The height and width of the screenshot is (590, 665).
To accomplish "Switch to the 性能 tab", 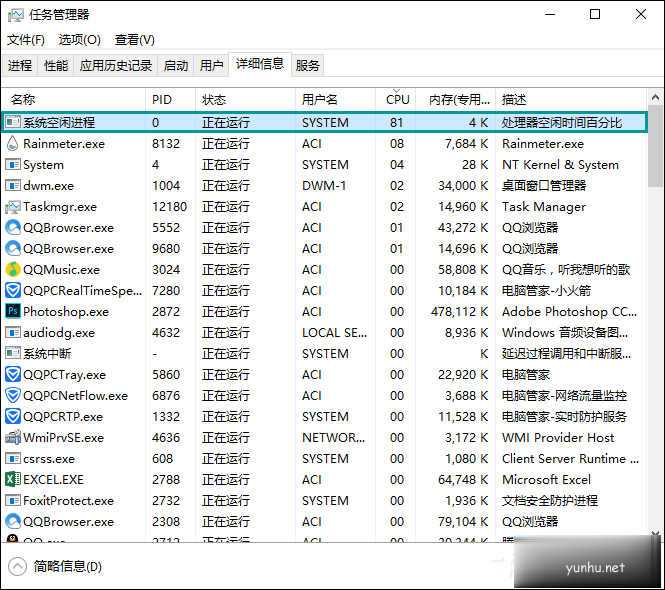I will coord(56,66).
